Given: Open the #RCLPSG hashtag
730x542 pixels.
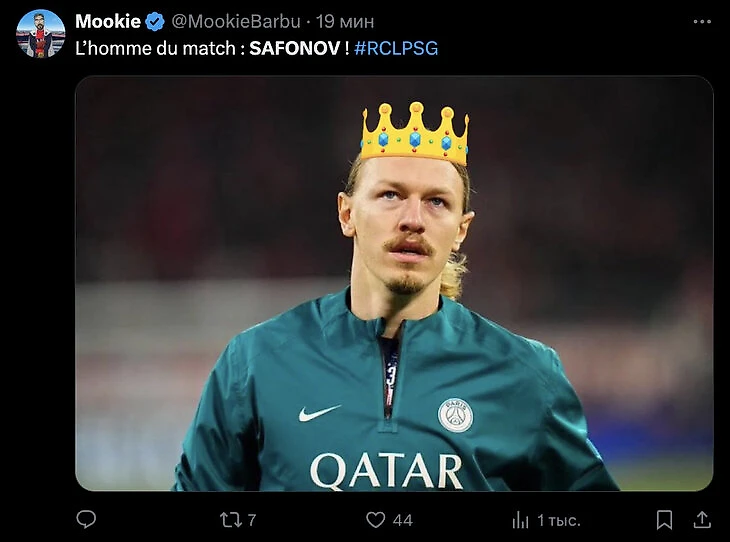Looking at the screenshot, I should pyautogui.click(x=396, y=48).
